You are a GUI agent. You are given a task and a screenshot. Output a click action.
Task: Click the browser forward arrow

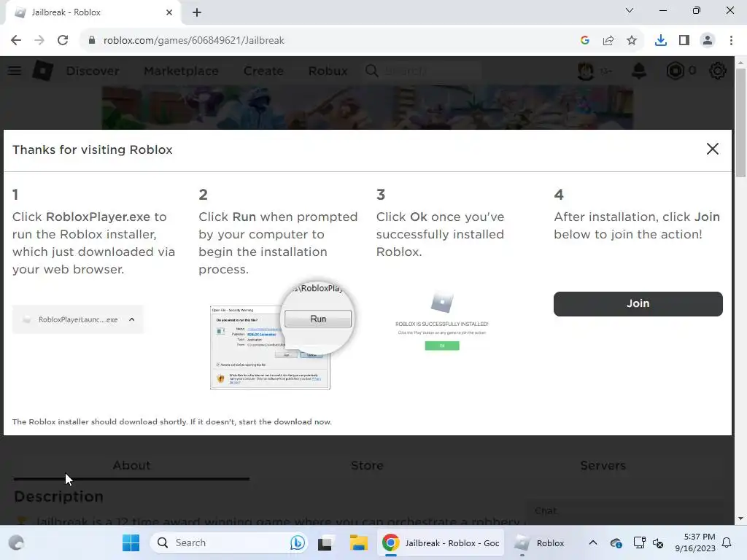[39, 41]
